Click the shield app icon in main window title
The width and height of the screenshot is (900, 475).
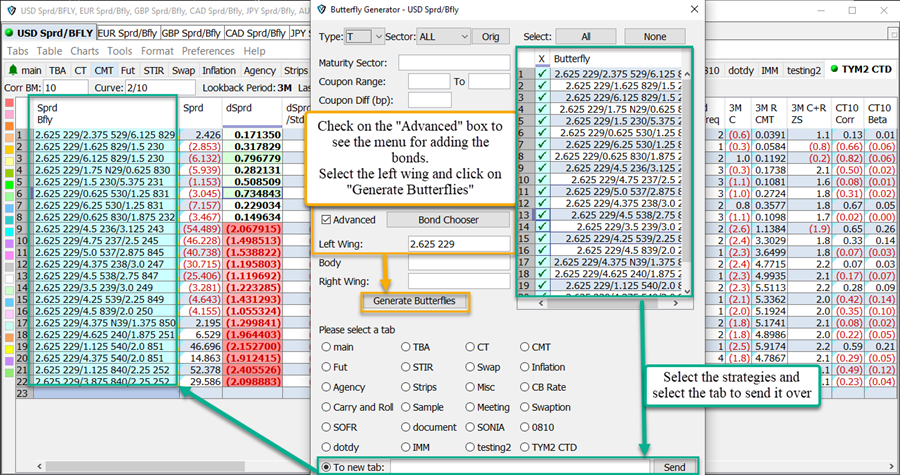coord(10,10)
